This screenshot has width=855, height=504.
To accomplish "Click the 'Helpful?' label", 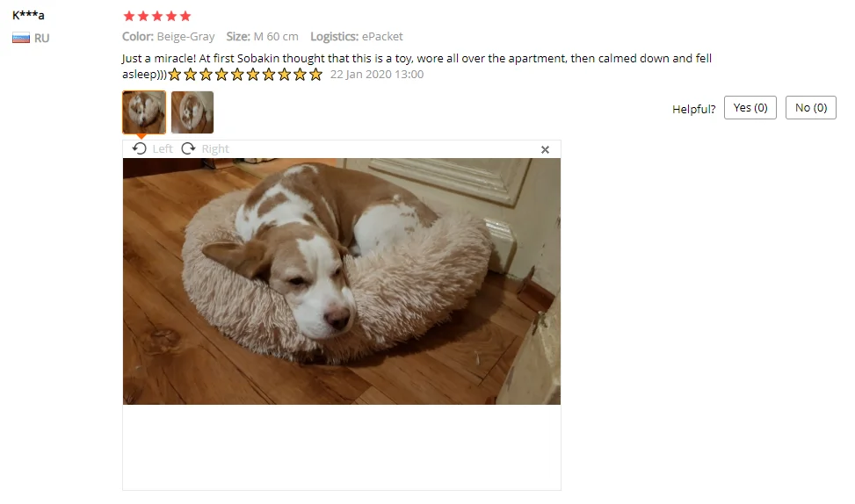I will [x=693, y=109].
